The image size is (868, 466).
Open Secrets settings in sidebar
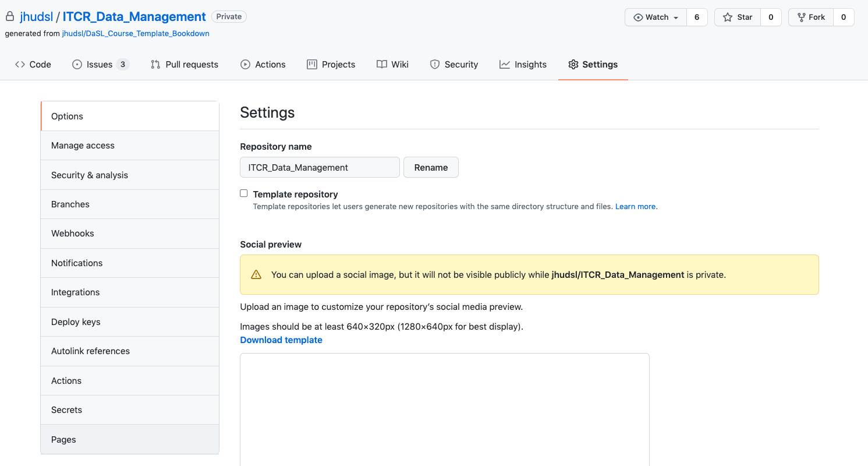(130, 410)
